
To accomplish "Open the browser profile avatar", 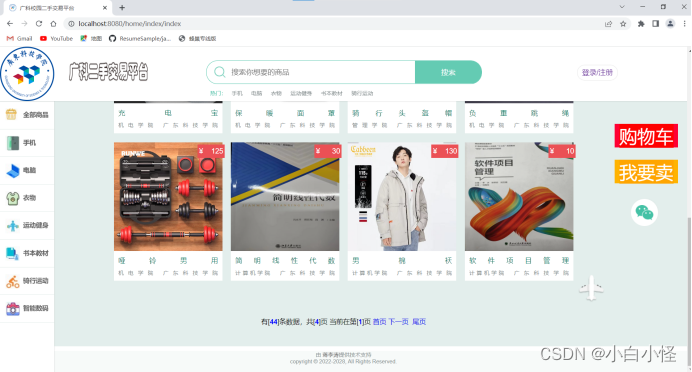I will [670, 24].
